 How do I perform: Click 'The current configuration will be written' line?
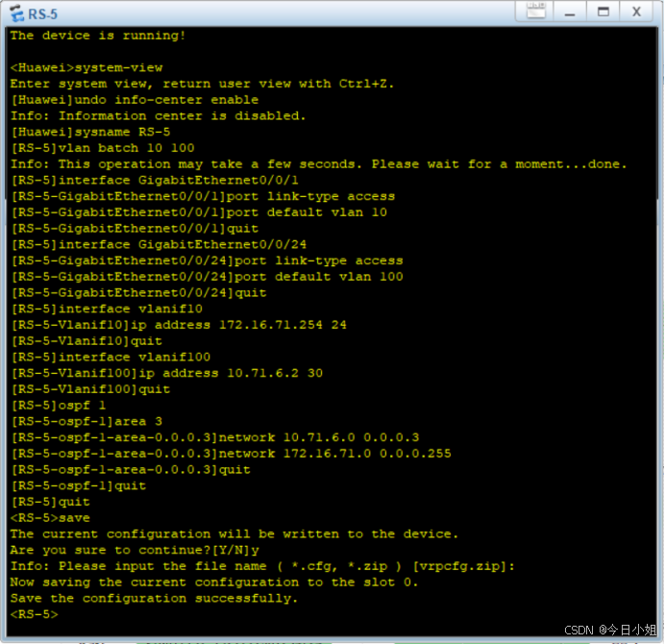(x=234, y=533)
